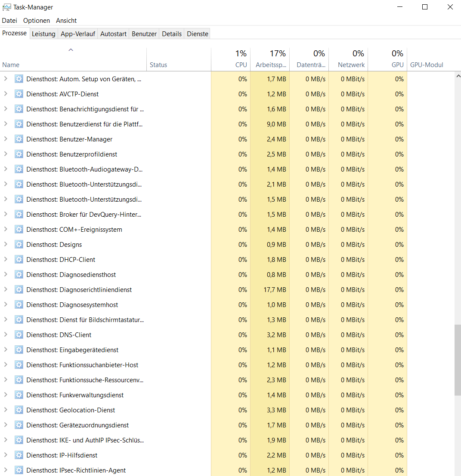
Task: Switch to the Benutzer tab
Action: click(x=144, y=34)
